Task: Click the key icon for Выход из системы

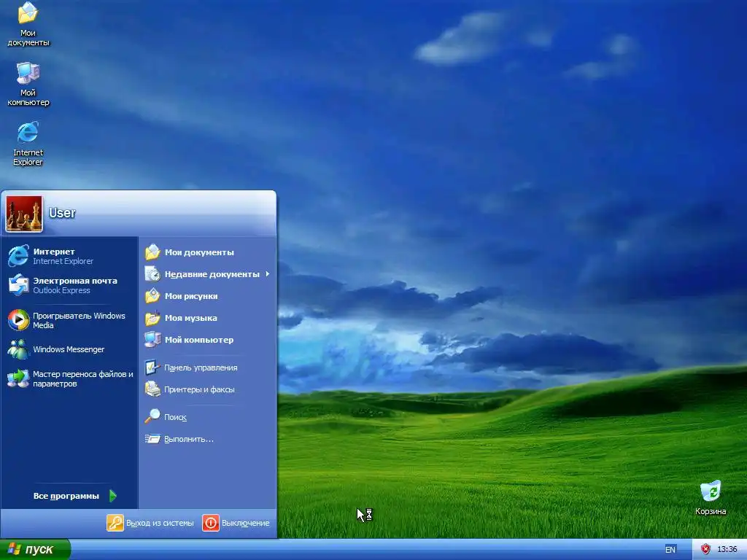Action: pyautogui.click(x=115, y=523)
